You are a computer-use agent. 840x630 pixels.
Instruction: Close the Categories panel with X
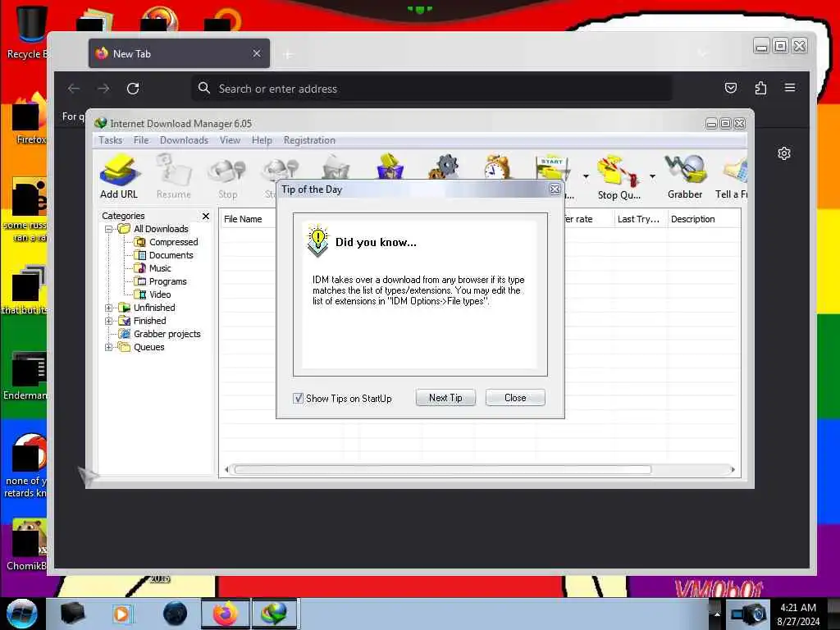[206, 216]
